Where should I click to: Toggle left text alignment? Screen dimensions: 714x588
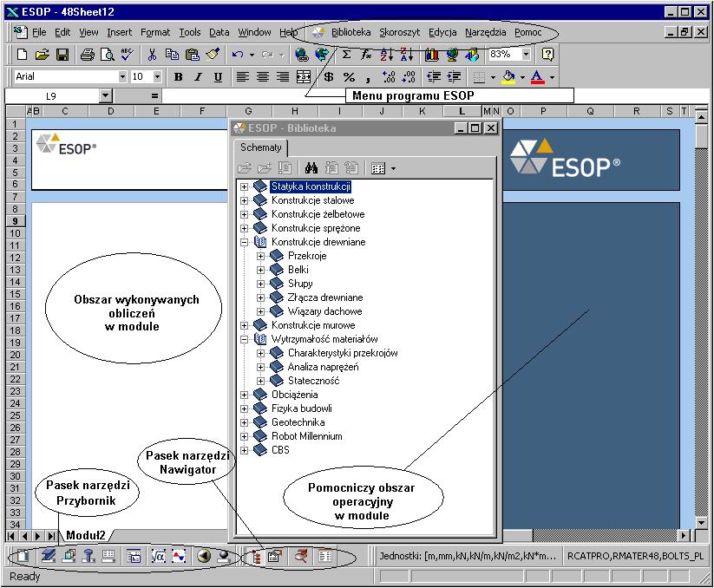(242, 77)
